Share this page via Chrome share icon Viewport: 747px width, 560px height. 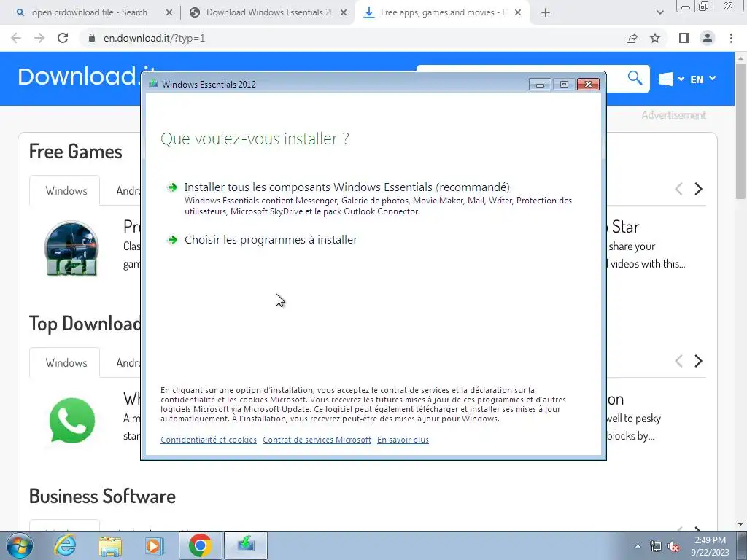click(x=632, y=38)
